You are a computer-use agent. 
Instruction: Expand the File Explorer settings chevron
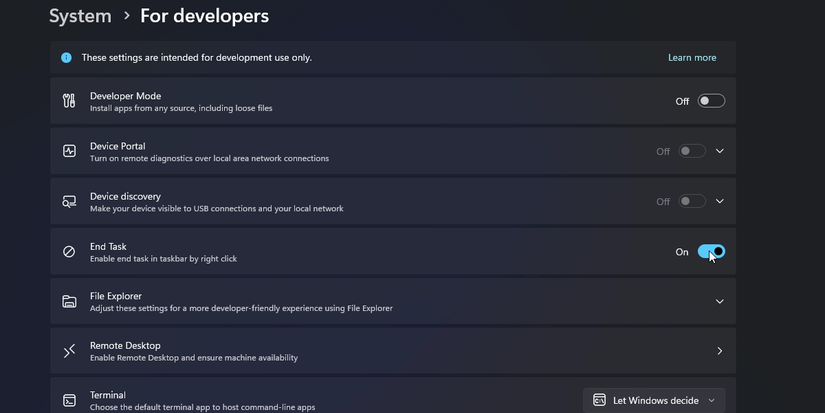tap(720, 301)
